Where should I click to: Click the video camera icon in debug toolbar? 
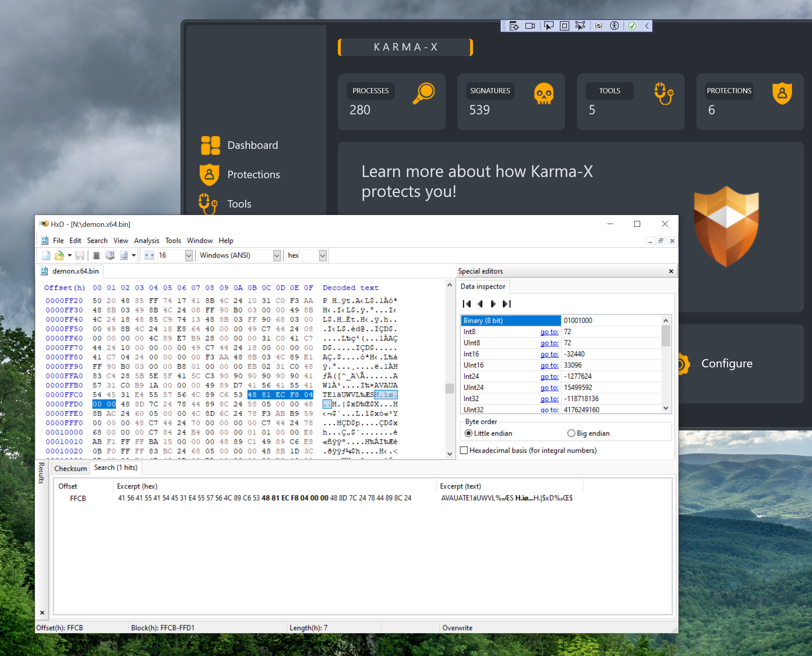coord(530,26)
